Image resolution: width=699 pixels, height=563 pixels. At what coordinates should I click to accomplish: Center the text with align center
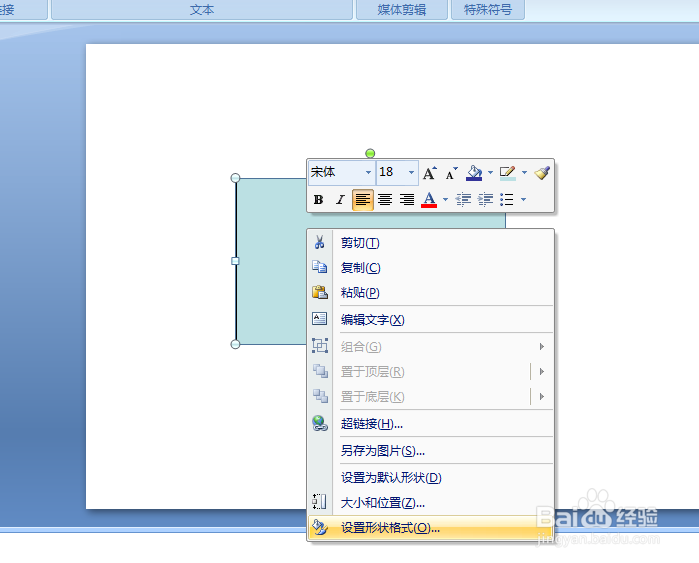click(385, 200)
